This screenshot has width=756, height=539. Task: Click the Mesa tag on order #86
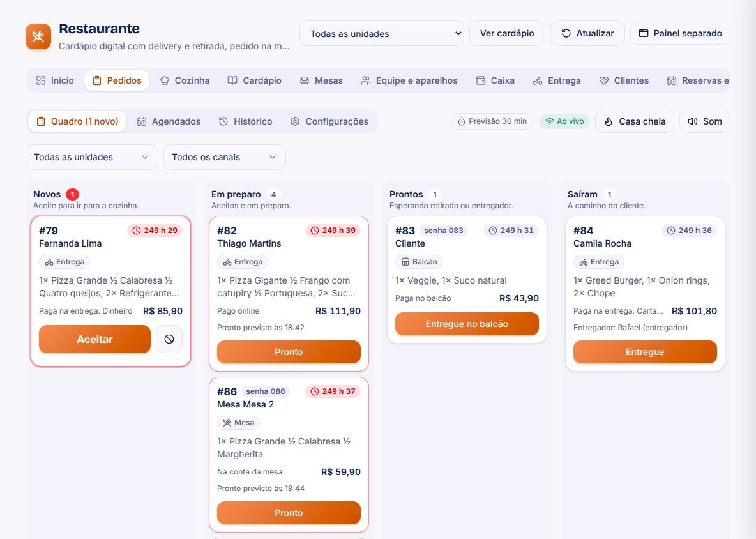[238, 423]
